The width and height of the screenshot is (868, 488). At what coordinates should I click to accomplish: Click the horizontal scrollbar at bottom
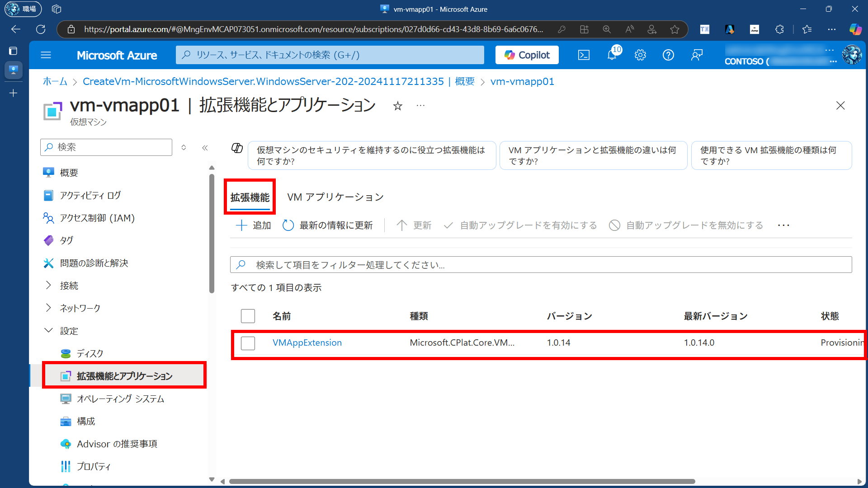coord(461,481)
